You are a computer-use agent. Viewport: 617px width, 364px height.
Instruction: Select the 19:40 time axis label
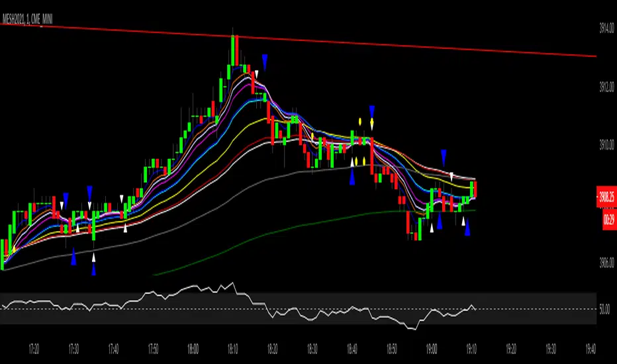point(591,349)
